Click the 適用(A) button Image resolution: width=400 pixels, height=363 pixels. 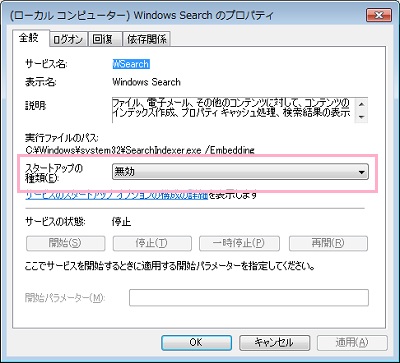352,342
